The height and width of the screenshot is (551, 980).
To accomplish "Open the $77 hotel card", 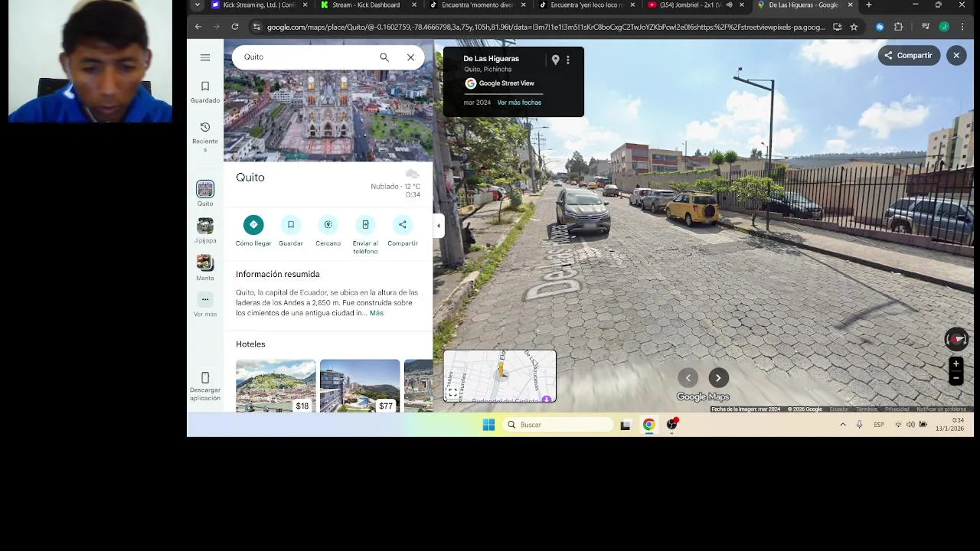I will click(360, 386).
